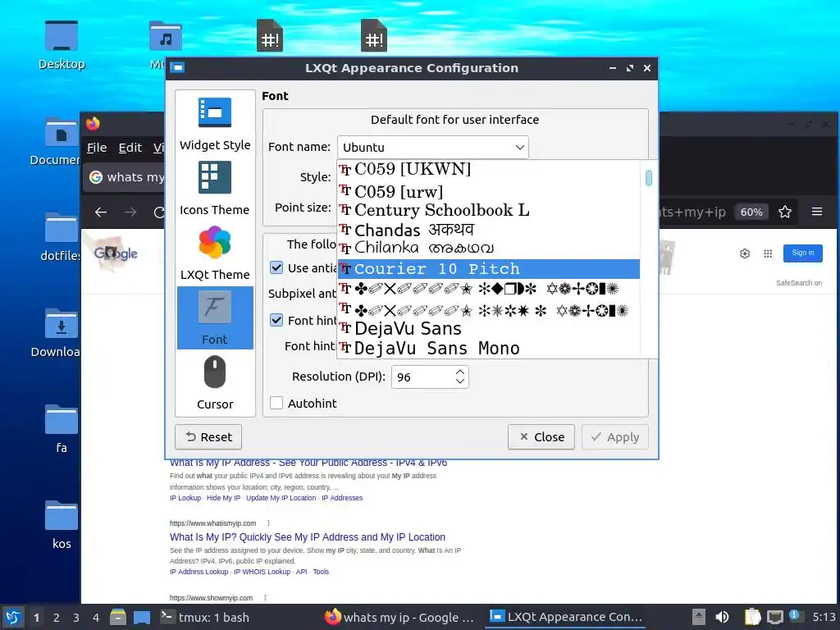Choose Century Schoolbook L font

[x=489, y=210]
